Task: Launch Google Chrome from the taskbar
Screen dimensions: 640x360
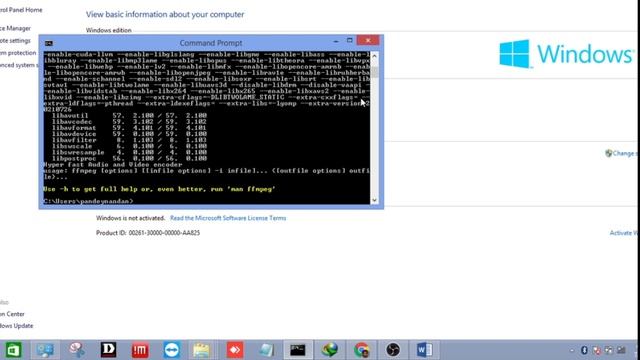Action: coord(361,350)
